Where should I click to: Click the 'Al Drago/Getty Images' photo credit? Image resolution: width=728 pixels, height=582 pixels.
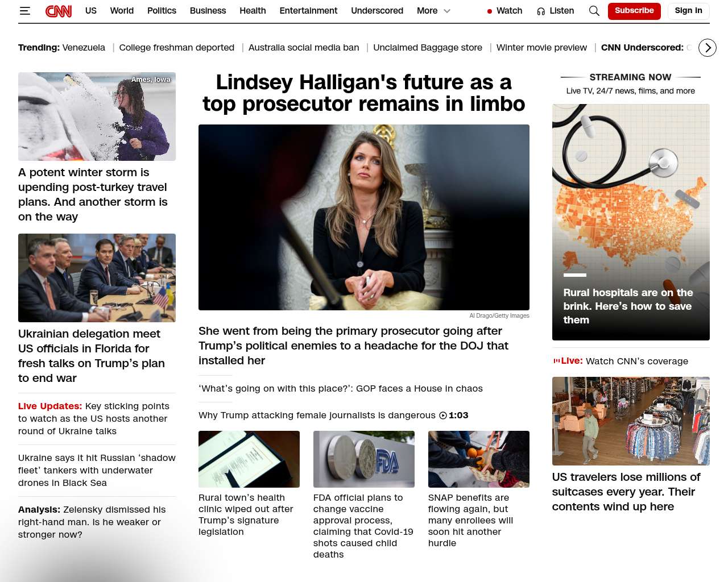pos(499,316)
